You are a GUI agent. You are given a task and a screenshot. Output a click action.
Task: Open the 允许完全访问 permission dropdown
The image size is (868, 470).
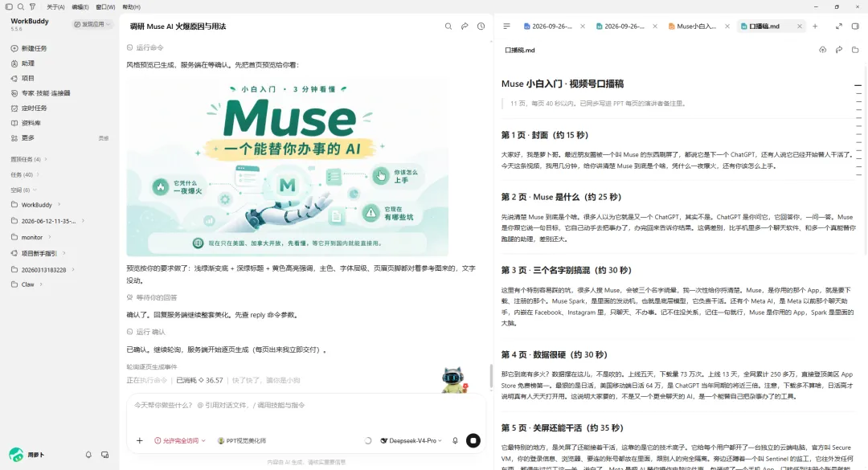(180, 440)
